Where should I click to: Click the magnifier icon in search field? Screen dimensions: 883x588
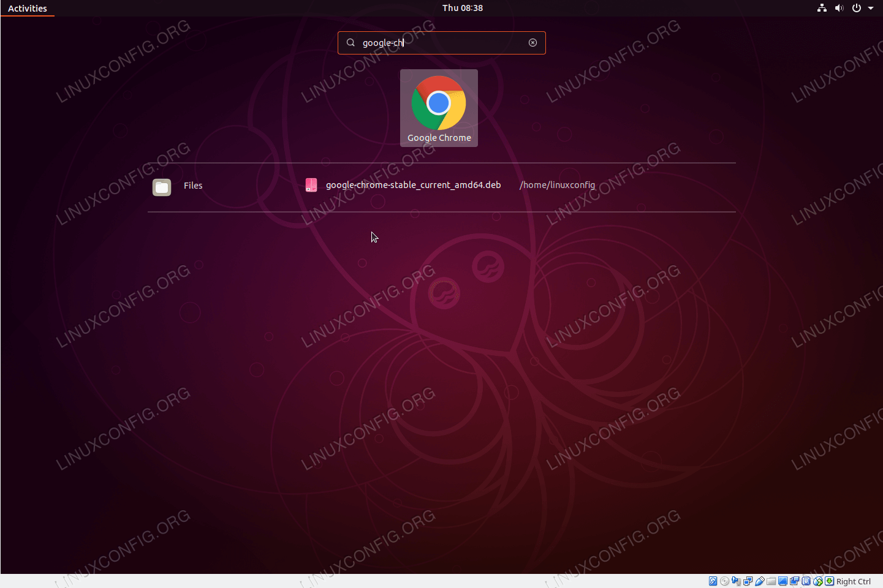point(351,42)
